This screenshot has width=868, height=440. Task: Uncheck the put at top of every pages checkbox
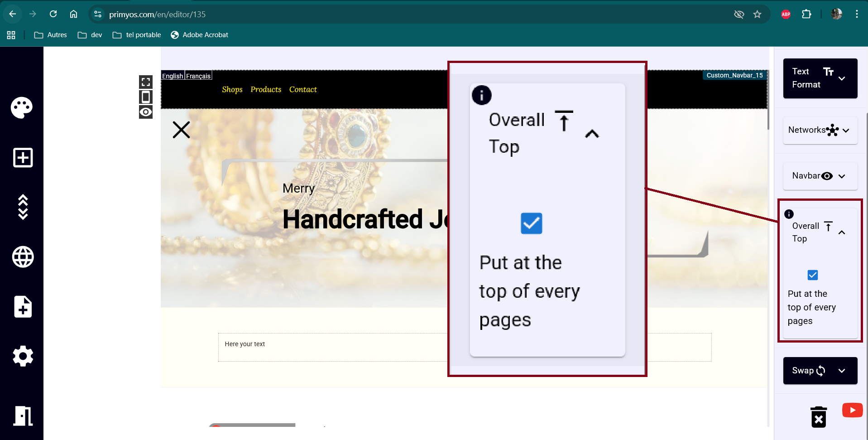812,275
